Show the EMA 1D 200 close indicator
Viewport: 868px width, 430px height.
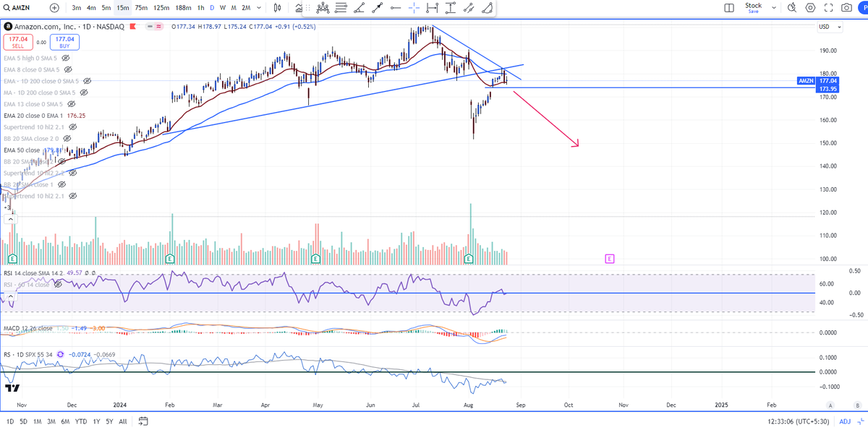tap(88, 81)
